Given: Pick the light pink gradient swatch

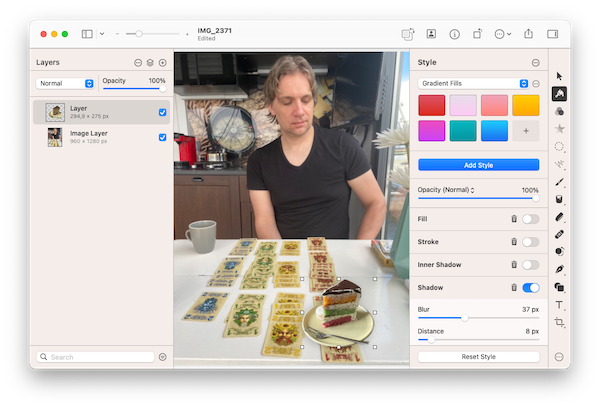Looking at the screenshot, I should pyautogui.click(x=463, y=105).
